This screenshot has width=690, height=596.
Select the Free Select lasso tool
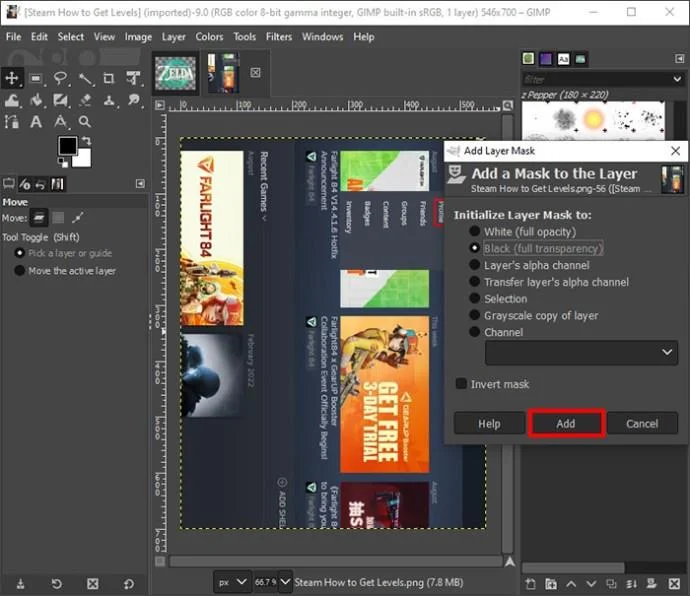tap(61, 79)
